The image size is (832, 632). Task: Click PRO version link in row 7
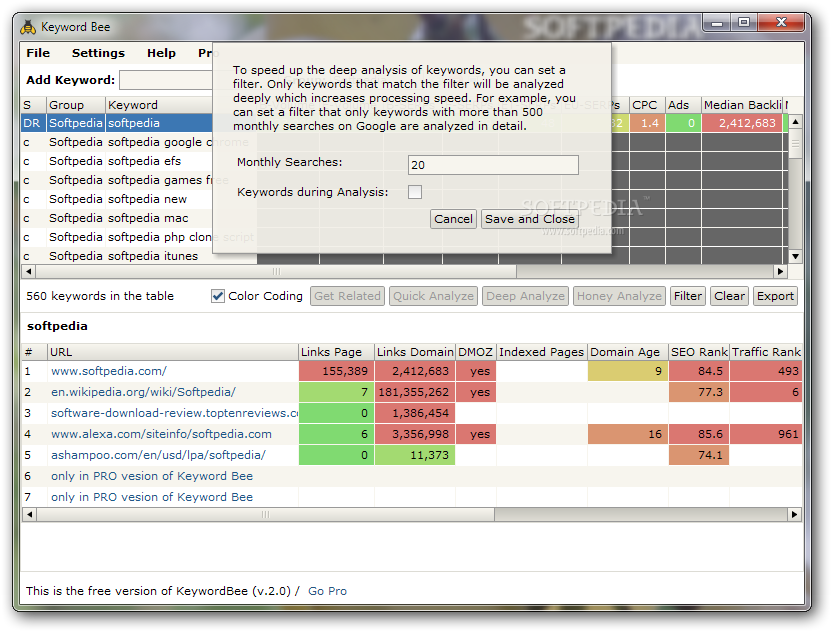click(152, 497)
